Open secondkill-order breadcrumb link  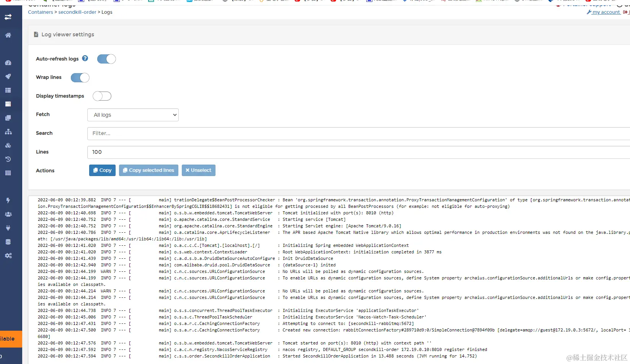pyautogui.click(x=77, y=12)
